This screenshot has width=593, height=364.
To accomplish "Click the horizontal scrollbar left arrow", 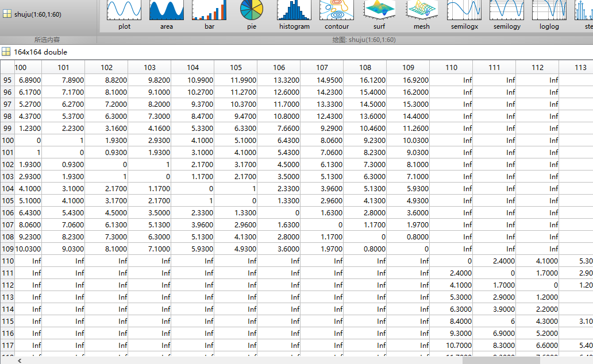I will (21, 360).
